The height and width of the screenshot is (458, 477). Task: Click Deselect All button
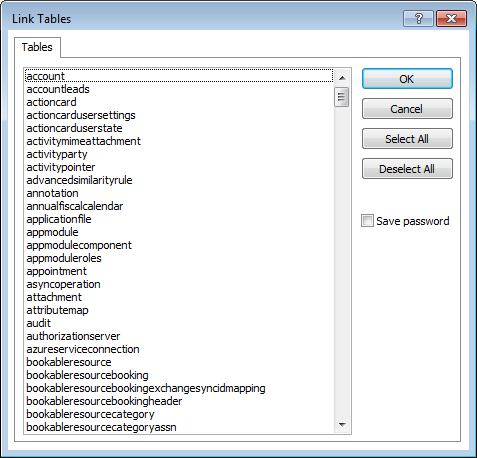pyautogui.click(x=407, y=169)
